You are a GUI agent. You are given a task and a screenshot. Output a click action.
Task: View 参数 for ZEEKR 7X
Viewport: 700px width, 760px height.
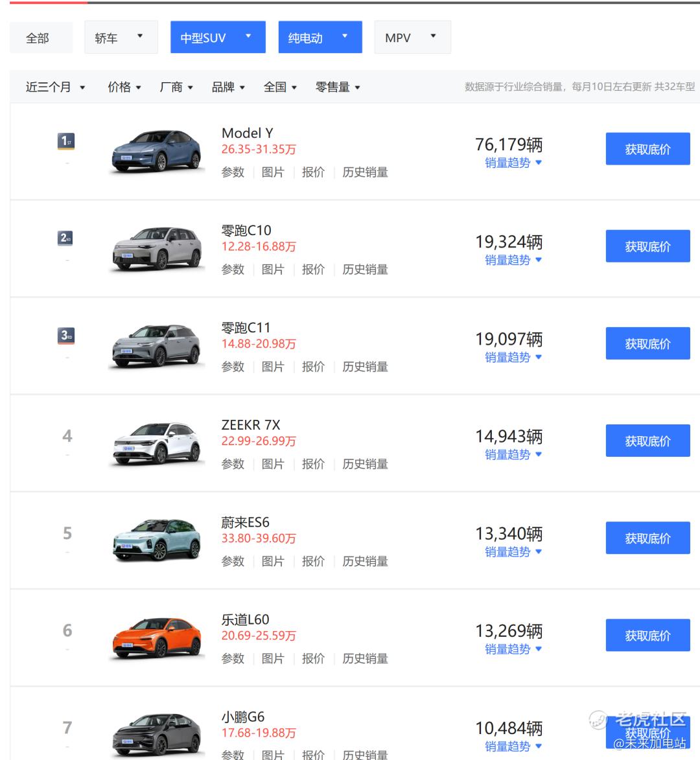point(233,465)
